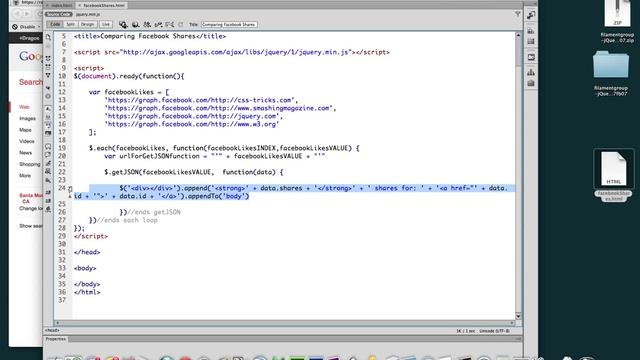Open the Properties panel options menu
Viewport: 640px width, 360px height.
518,339
